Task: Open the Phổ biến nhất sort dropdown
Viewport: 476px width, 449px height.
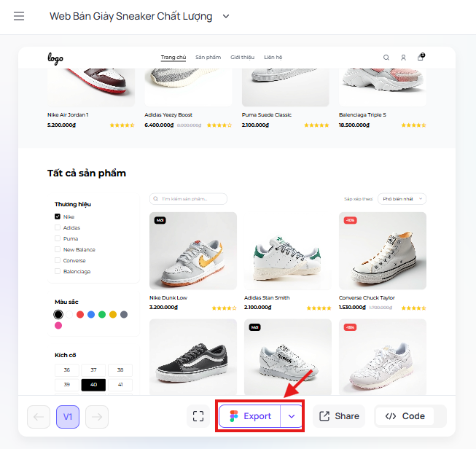Action: (402, 198)
